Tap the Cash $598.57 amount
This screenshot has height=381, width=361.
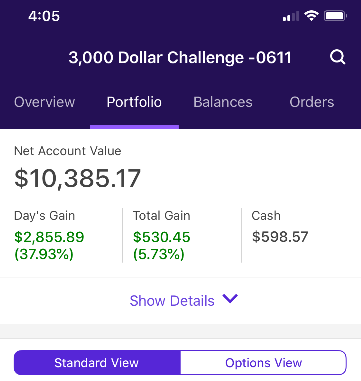[280, 237]
